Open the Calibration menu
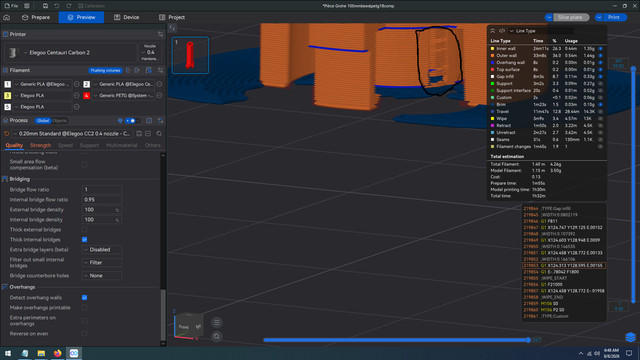This screenshot has height=360, width=640. (91, 6)
